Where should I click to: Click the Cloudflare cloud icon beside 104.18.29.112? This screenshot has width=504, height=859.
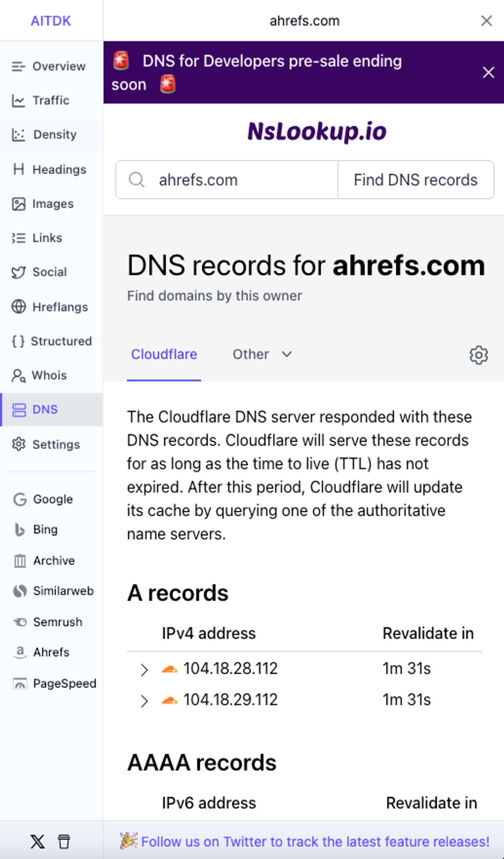[x=170, y=700]
